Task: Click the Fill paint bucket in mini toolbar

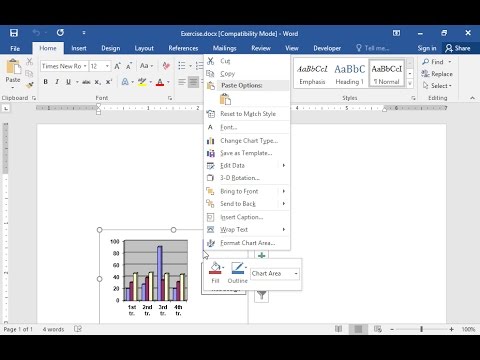Action: (215, 268)
